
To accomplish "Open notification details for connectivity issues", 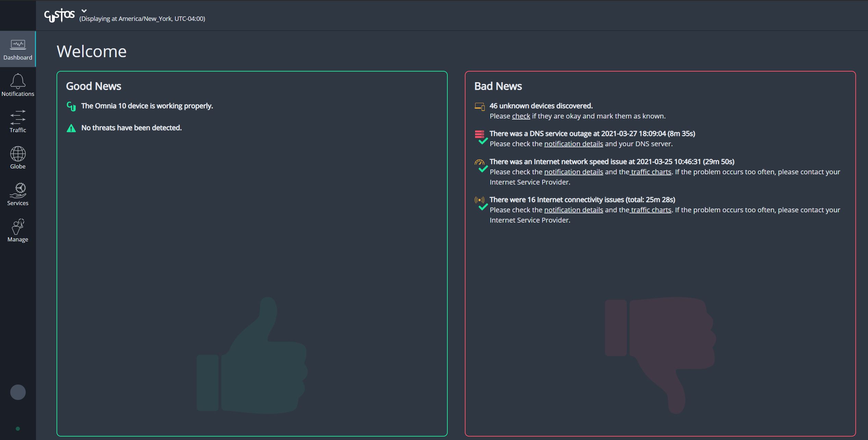I will (x=573, y=210).
